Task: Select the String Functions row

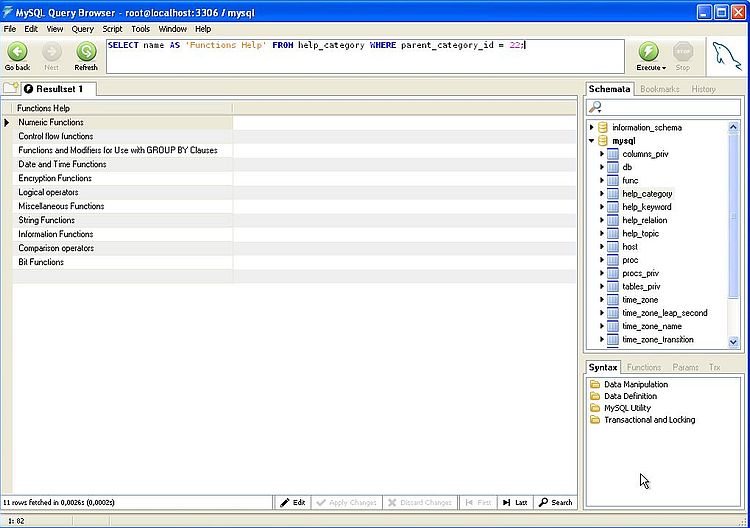Action: point(122,220)
